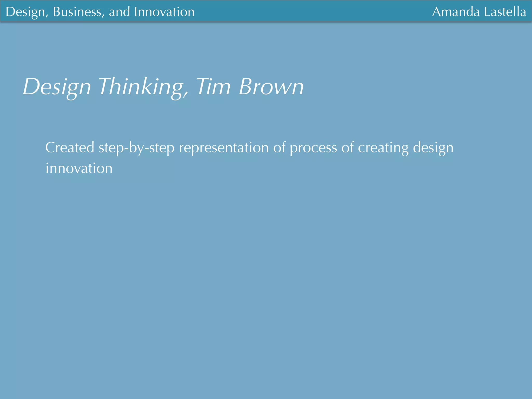
Task: Click the first "of" after "representation"
Action: [x=279, y=148]
